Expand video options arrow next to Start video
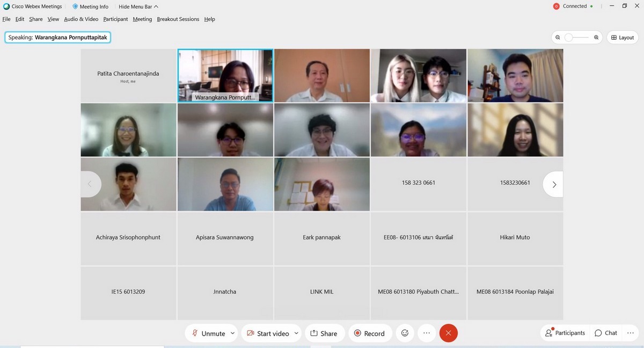The image size is (644, 348). coord(295,333)
